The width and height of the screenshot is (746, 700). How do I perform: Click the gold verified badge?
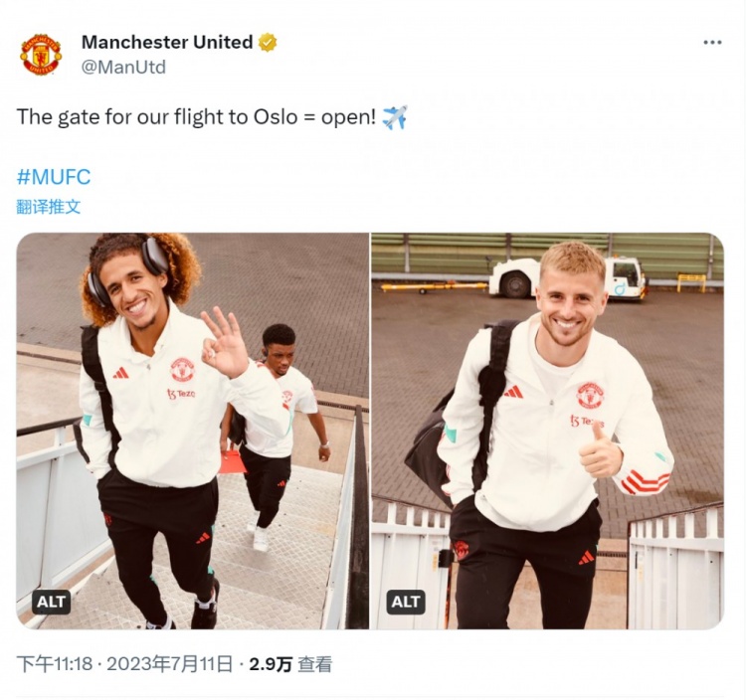(x=268, y=43)
